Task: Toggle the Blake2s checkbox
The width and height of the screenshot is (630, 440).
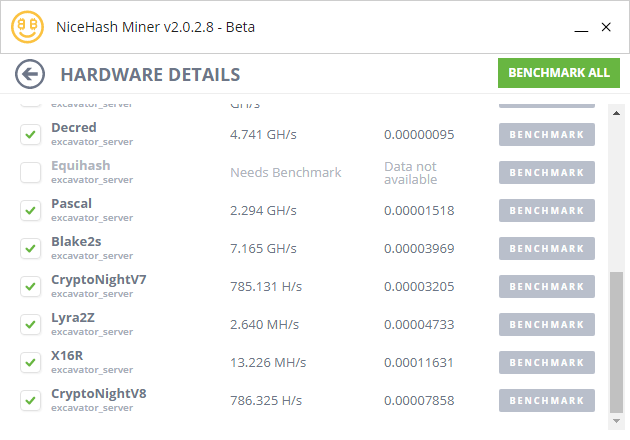Action: (x=31, y=248)
